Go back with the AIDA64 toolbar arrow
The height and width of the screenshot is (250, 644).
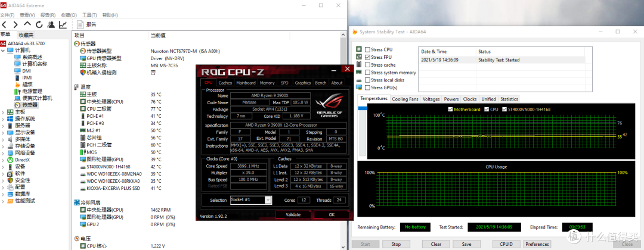pyautogui.click(x=4, y=24)
